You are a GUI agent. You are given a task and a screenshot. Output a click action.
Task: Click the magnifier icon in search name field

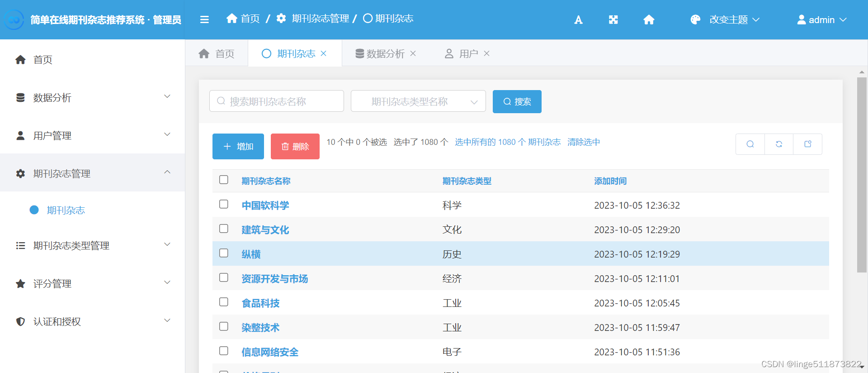pyautogui.click(x=221, y=101)
